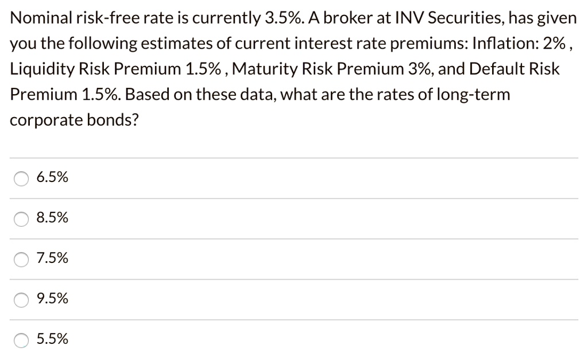Select the 9.5% radio button
588x364 pixels.
click(21, 300)
